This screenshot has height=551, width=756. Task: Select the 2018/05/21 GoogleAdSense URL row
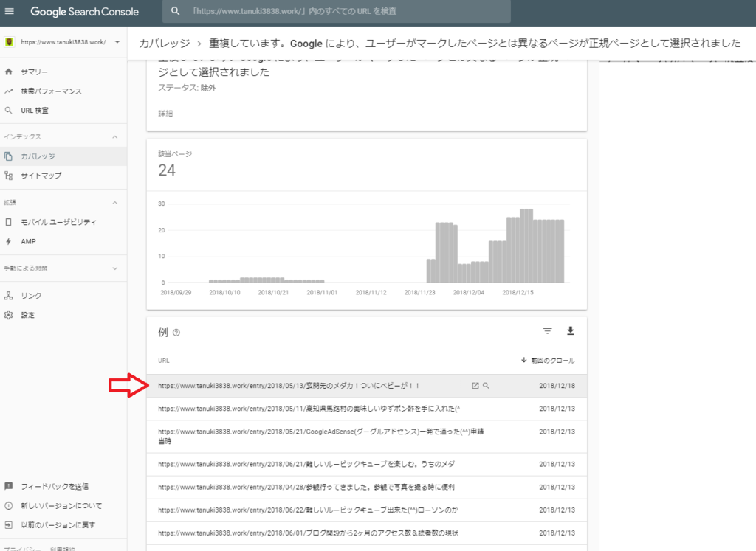[x=366, y=437]
